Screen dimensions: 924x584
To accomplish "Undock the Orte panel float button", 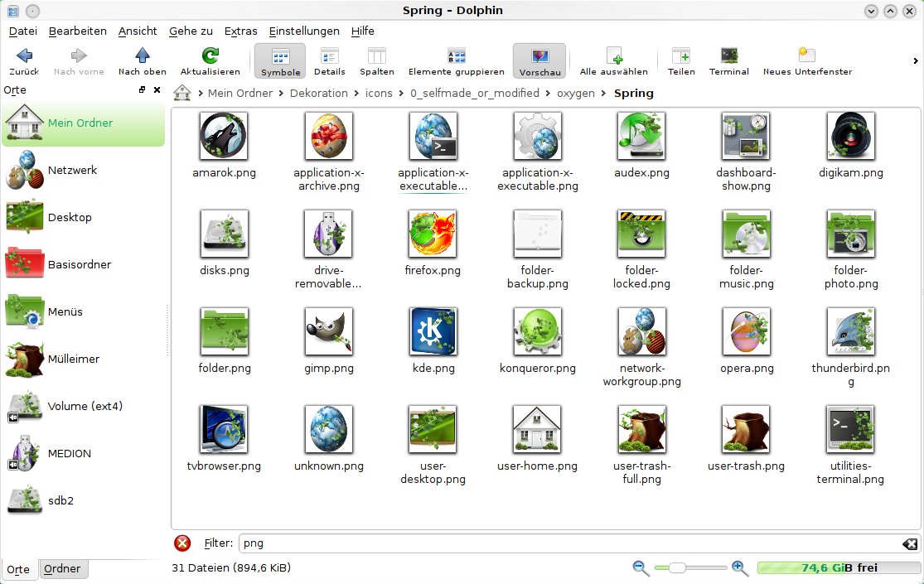I will click(142, 89).
